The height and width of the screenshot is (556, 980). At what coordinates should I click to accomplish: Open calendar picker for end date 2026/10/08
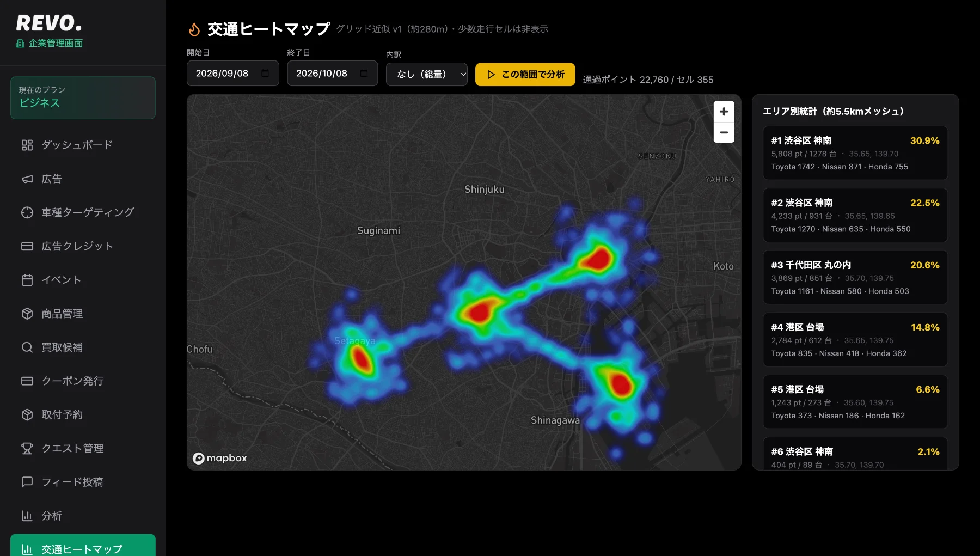[364, 74]
